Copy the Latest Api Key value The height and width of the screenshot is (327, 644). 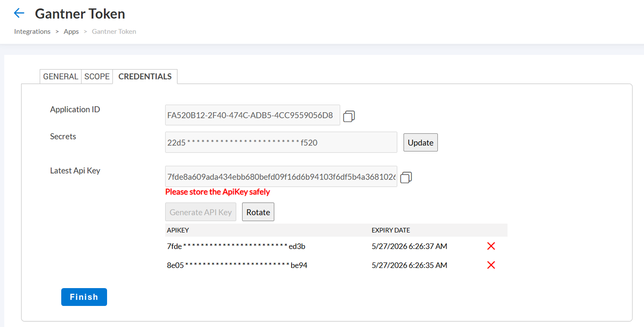click(x=406, y=177)
